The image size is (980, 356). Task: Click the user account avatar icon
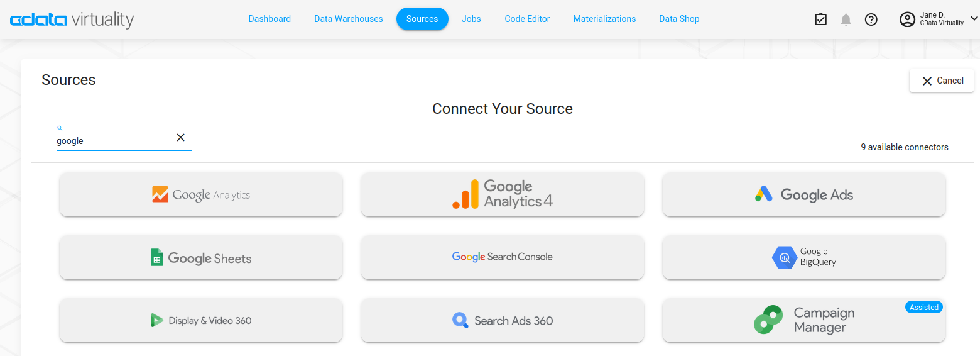pyautogui.click(x=907, y=19)
